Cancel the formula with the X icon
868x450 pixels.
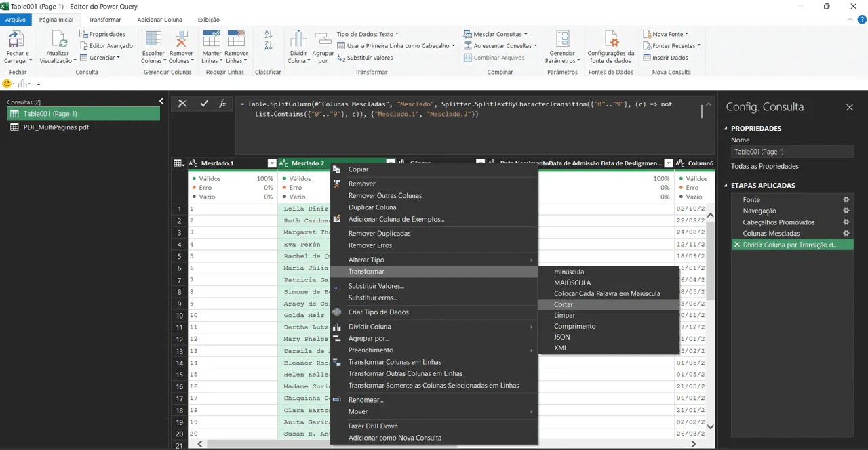pos(182,104)
